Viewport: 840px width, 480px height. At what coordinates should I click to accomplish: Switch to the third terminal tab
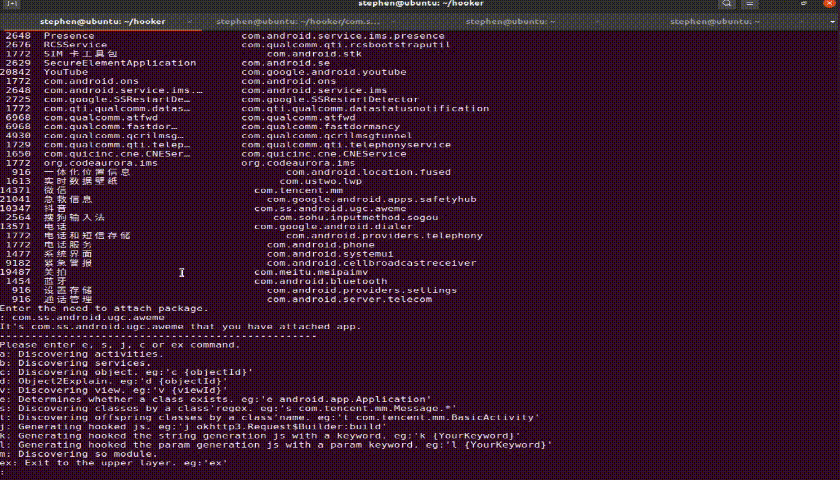point(510,22)
